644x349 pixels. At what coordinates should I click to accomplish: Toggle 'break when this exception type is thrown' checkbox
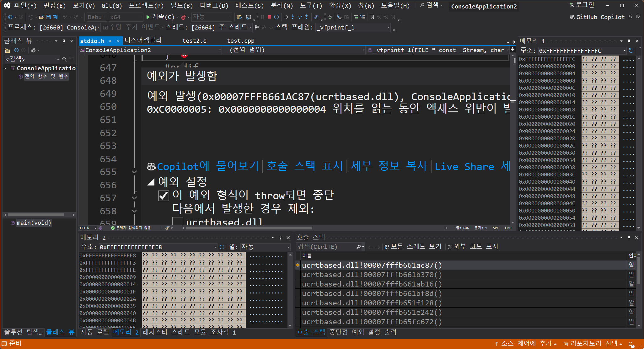pos(164,196)
